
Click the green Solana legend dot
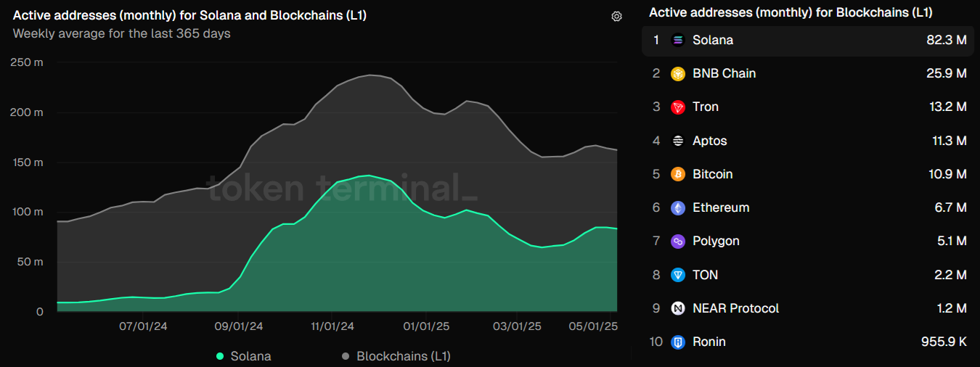(x=220, y=356)
